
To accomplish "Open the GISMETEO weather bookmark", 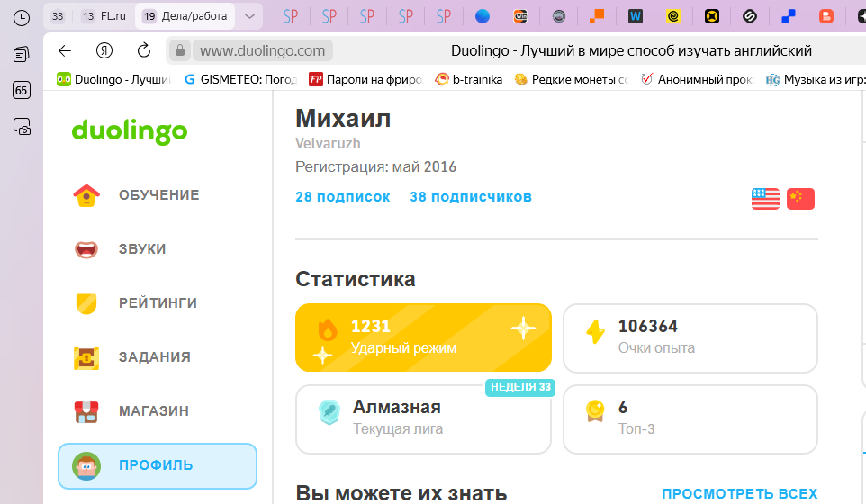I will tap(240, 79).
